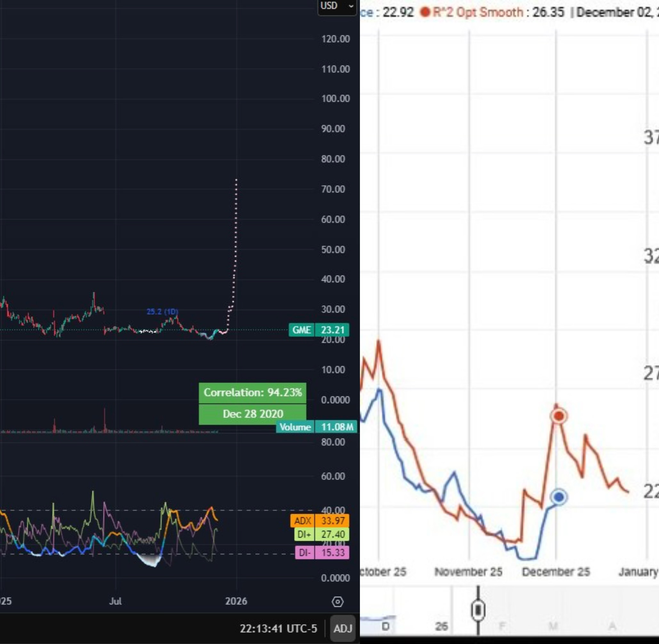Click the range navigator slider handle
Screen dimensions: 659x644
click(478, 610)
